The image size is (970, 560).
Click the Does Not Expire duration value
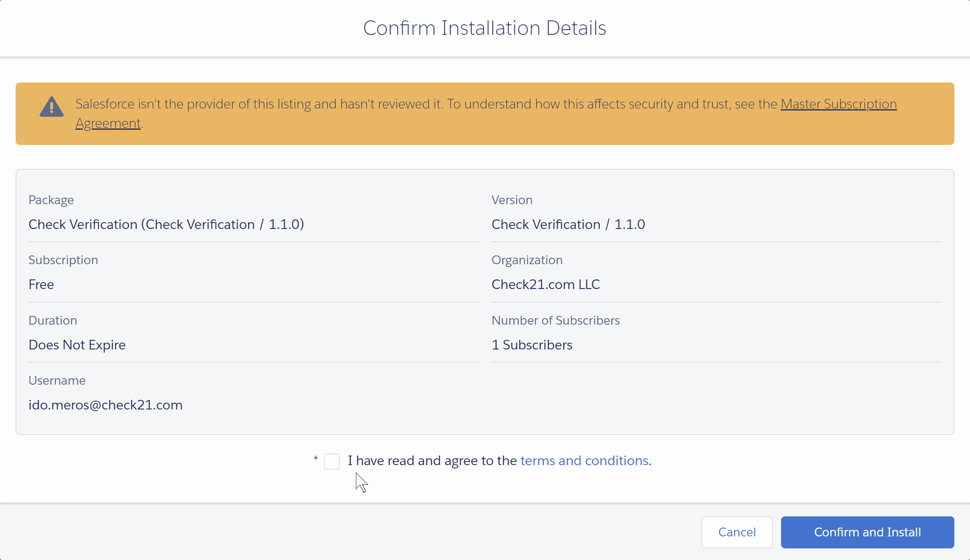pos(77,345)
